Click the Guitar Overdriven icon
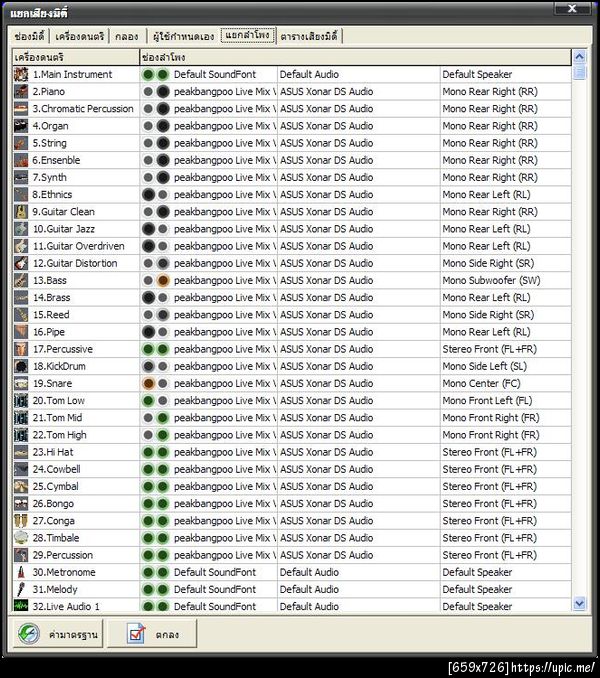This screenshot has width=600, height=678. tap(21, 246)
